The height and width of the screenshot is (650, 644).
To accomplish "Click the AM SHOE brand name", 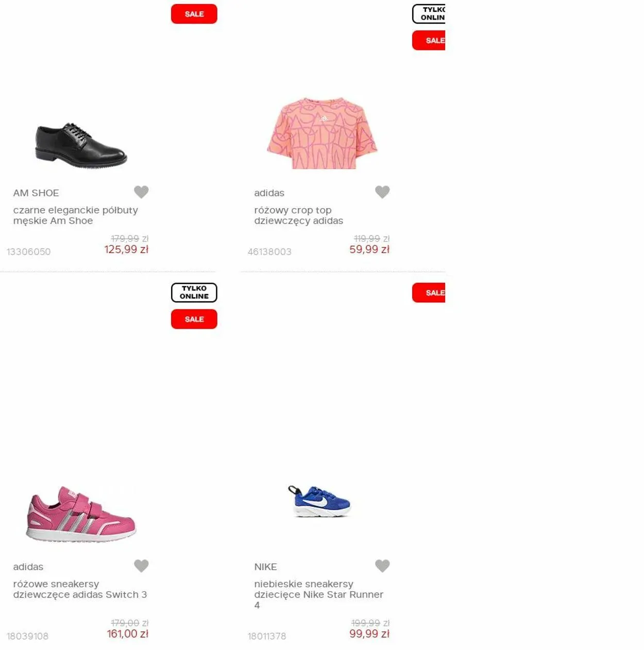I will pos(36,193).
